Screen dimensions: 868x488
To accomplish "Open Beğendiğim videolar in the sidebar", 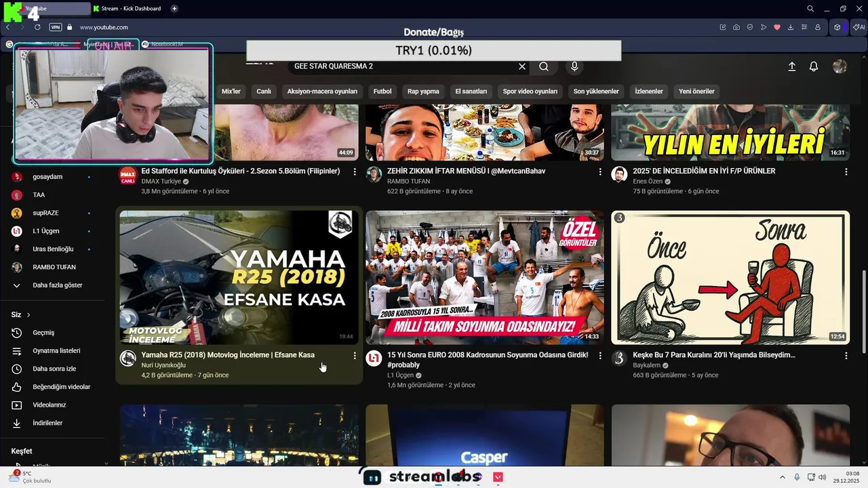I will (x=61, y=387).
